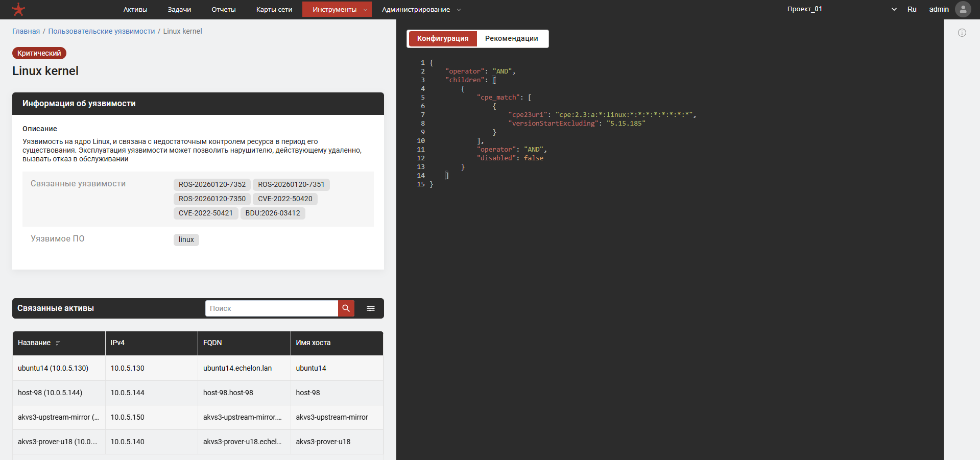Switch language via the Ru selector
The height and width of the screenshot is (460, 980).
[x=912, y=9]
